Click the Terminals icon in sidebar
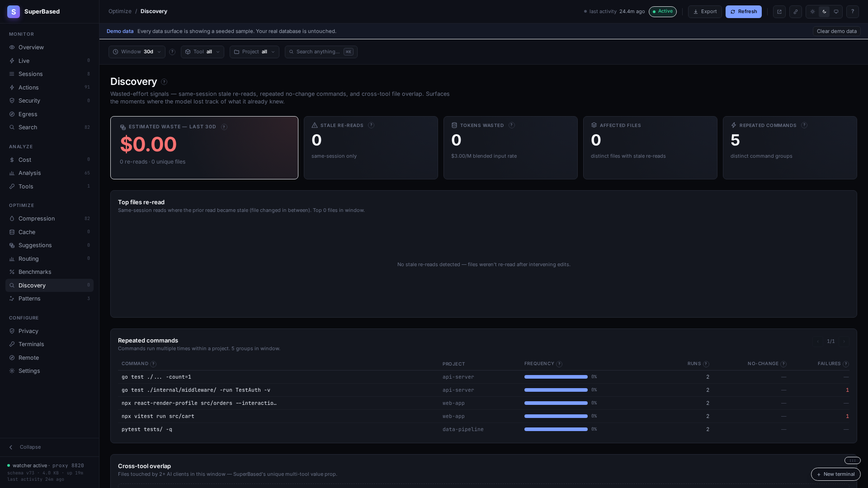This screenshot has width=868, height=488. (12, 344)
